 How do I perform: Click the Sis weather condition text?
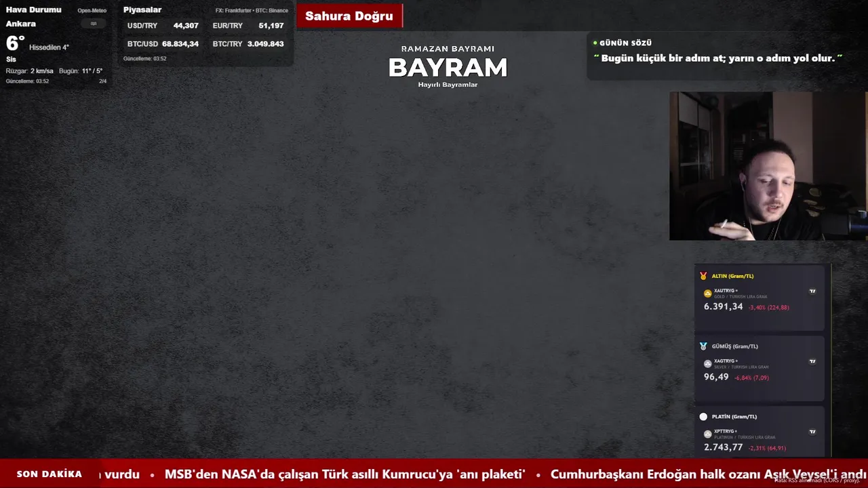[x=11, y=60]
